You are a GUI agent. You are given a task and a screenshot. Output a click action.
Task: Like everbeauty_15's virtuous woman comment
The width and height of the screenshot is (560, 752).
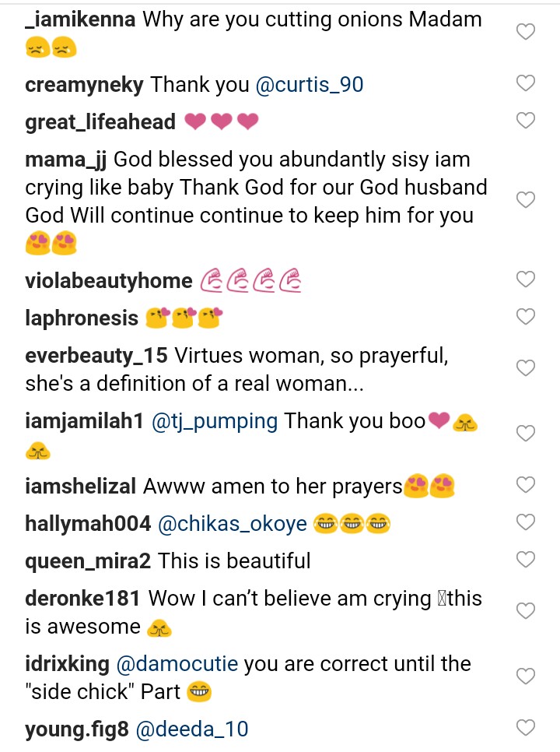(x=527, y=367)
